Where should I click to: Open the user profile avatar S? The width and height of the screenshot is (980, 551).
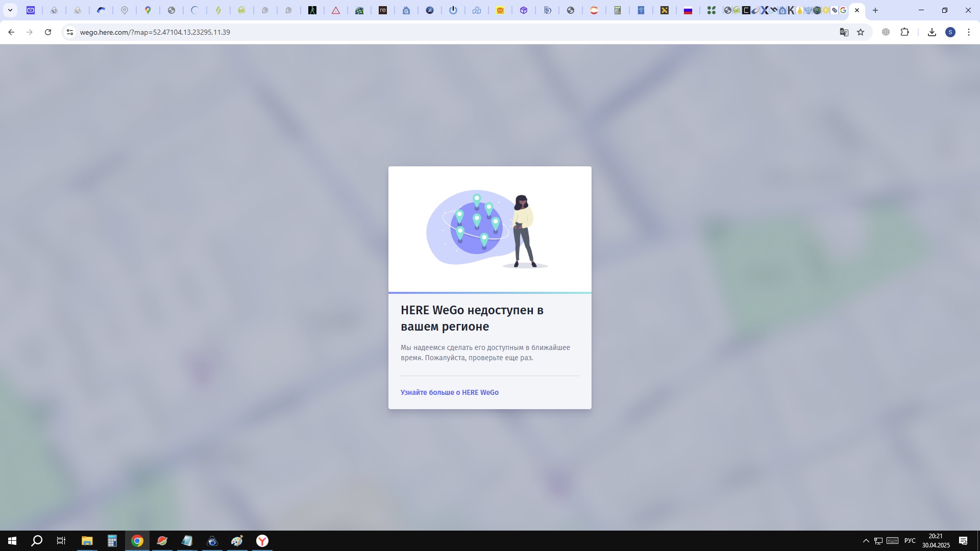tap(950, 32)
